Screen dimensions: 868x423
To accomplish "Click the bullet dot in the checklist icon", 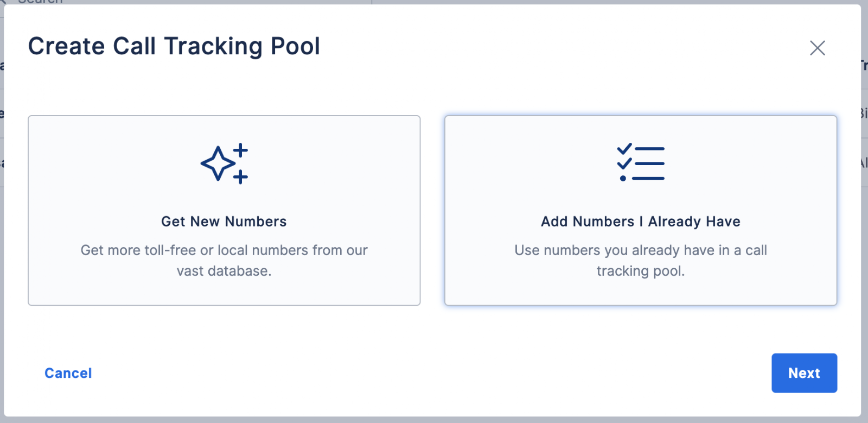I will click(x=623, y=178).
